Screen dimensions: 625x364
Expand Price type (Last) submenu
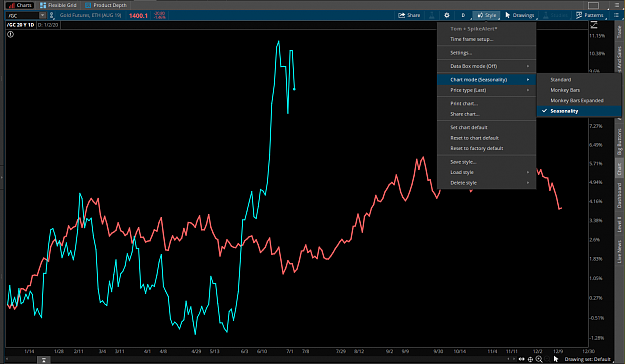[486, 90]
